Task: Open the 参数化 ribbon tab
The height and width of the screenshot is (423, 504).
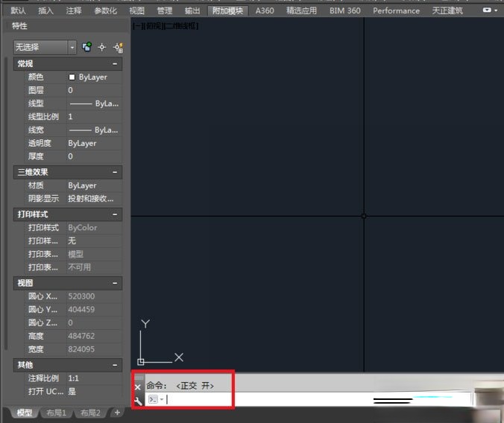Action: [105, 10]
